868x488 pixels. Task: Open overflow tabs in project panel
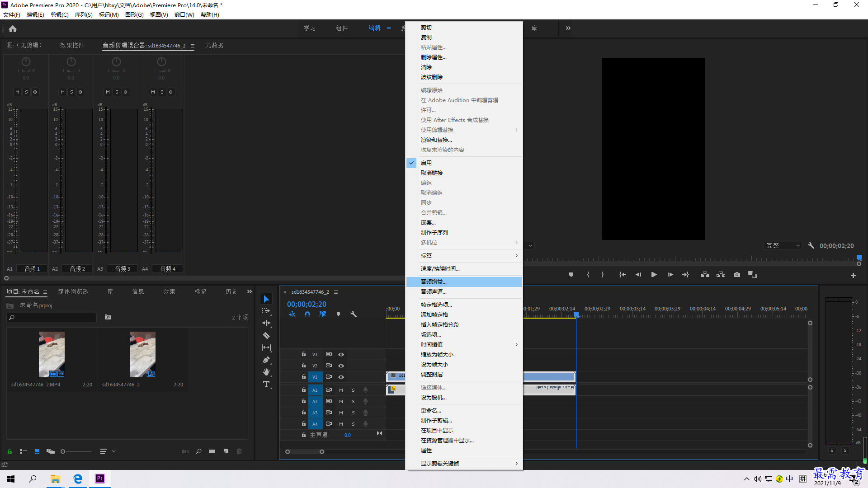pos(250,292)
